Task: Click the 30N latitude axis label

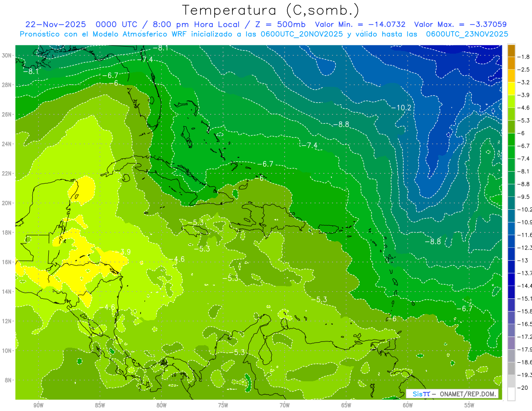Action: coord(7,55)
